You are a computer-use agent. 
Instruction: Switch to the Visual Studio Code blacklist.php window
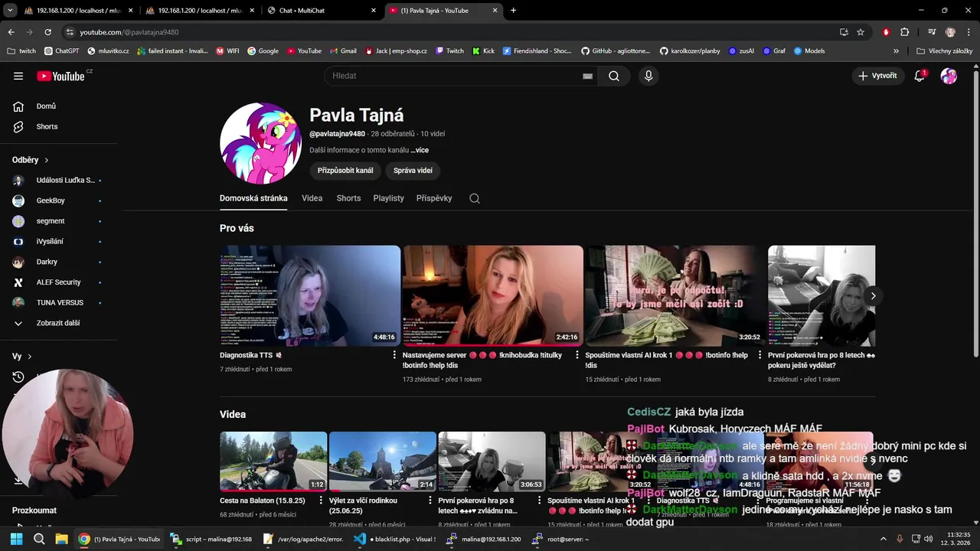[x=395, y=539]
